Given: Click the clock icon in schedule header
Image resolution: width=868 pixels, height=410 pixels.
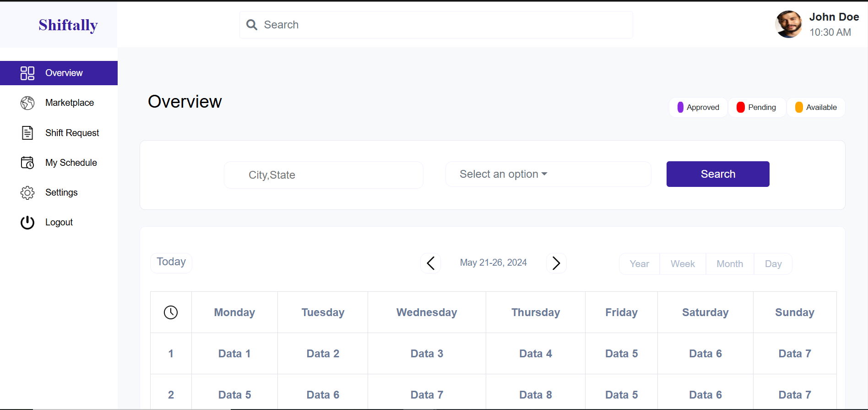Looking at the screenshot, I should (x=171, y=312).
